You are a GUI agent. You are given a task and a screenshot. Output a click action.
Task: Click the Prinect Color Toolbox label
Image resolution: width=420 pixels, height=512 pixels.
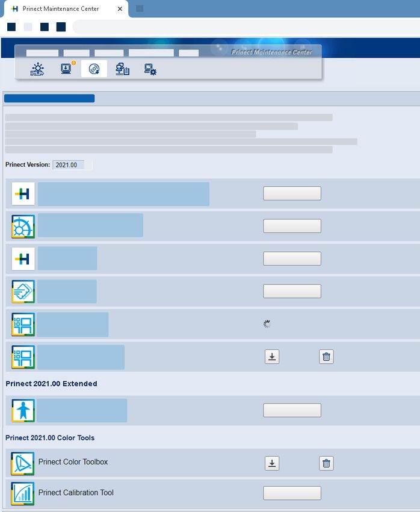[73, 462]
